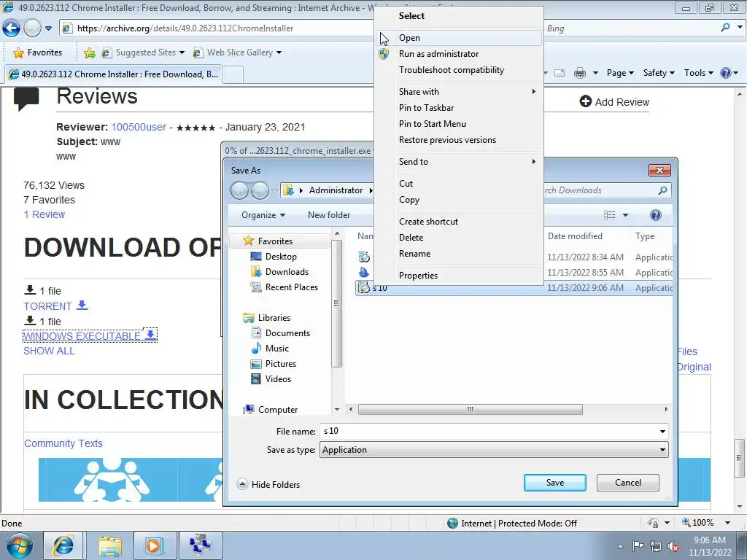
Task: Choose Open from context menu
Action: [459, 38]
